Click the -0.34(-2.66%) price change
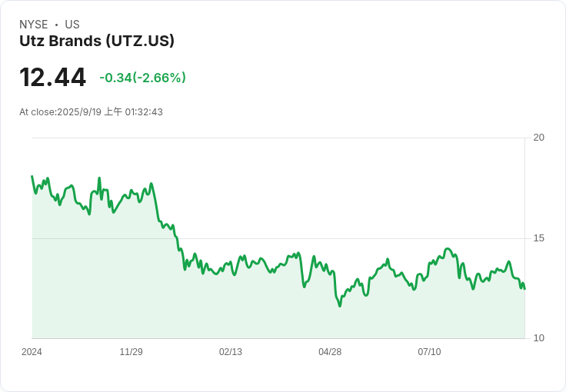This screenshot has height=392, width=566. point(142,78)
